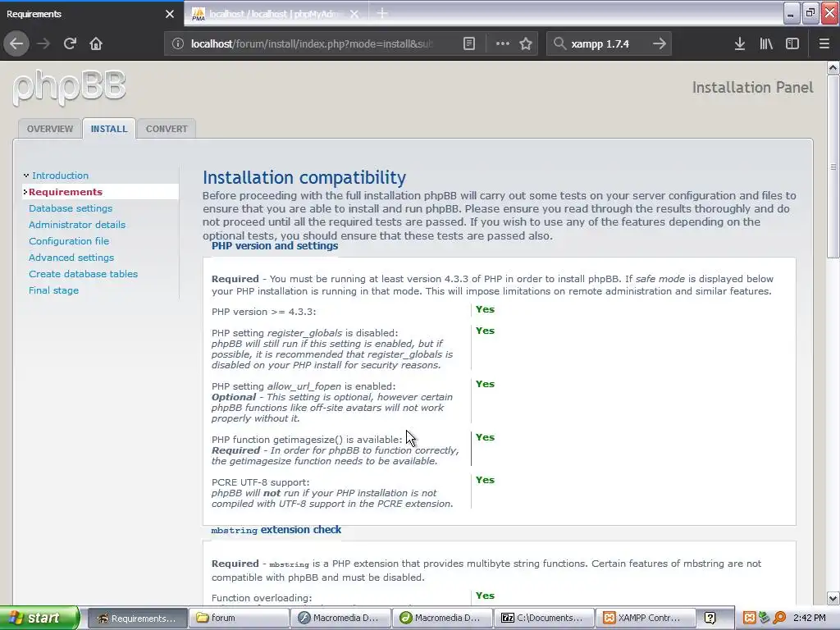The width and height of the screenshot is (840, 630).
Task: Switch to the phpMyAdmin localhost tab
Action: tap(274, 14)
